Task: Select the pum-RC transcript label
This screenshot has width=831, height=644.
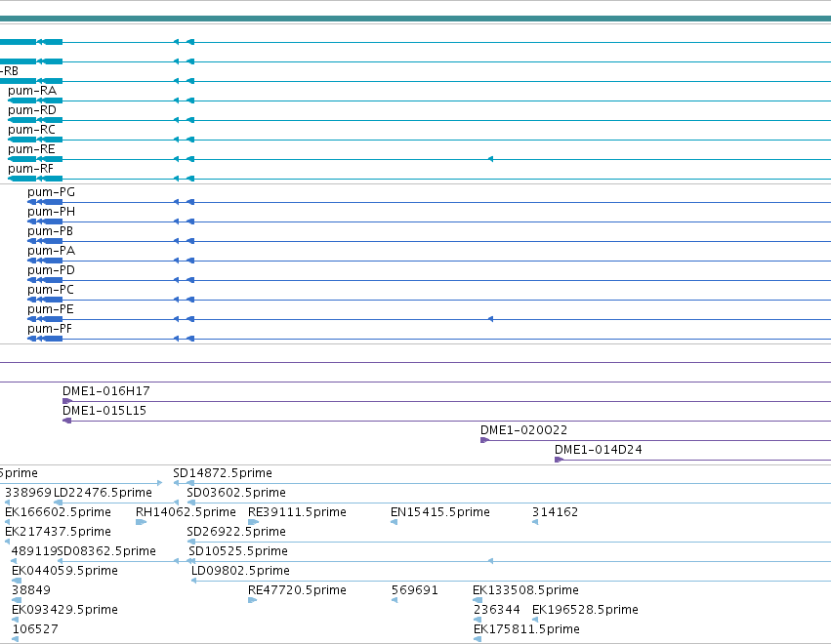Action: (x=31, y=130)
